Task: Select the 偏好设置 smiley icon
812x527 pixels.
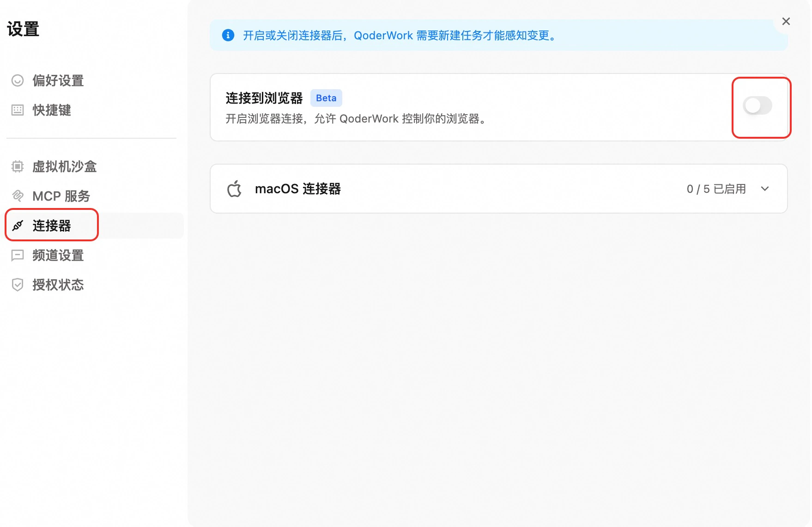Action: tap(17, 80)
